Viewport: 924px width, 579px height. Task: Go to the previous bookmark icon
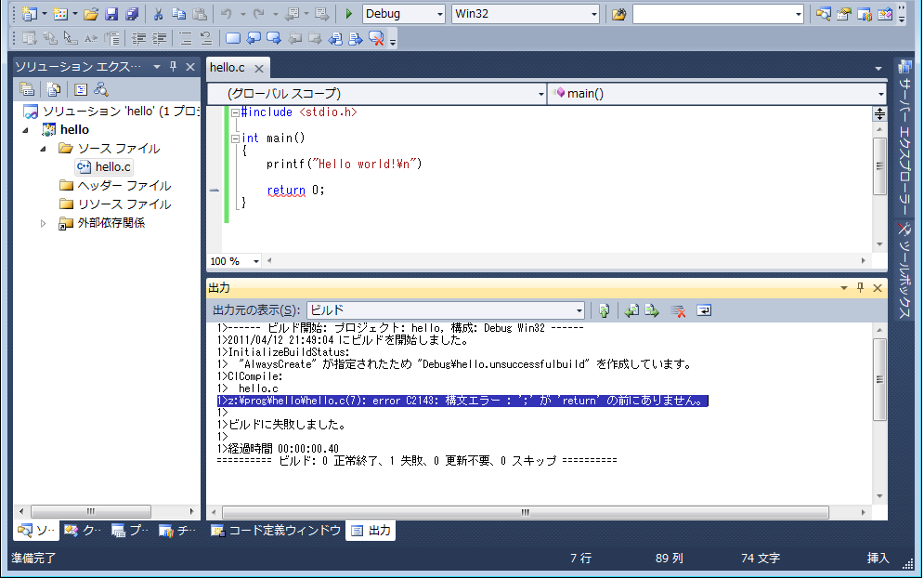tap(254, 39)
